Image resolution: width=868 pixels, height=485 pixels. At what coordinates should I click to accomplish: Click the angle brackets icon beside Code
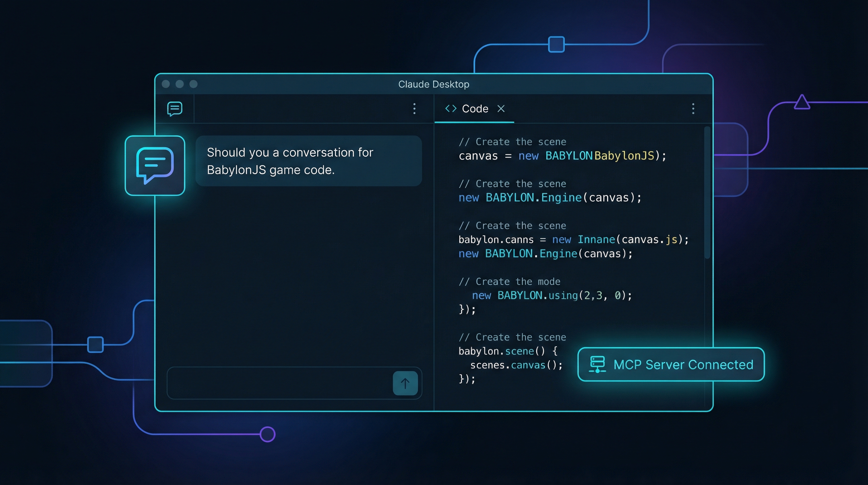(450, 109)
